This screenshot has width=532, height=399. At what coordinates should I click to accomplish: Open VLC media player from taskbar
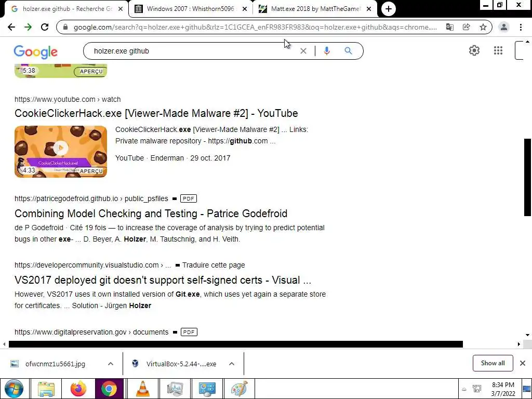click(x=142, y=389)
